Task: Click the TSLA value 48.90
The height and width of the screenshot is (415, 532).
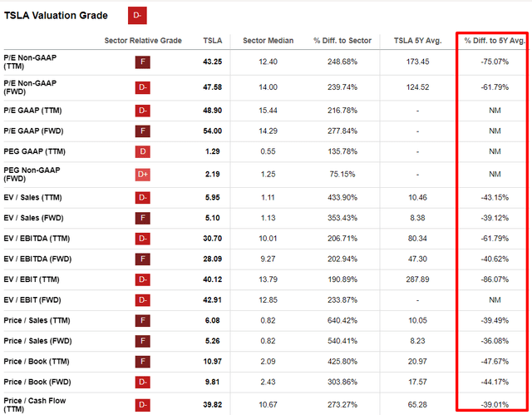Action: (x=213, y=111)
